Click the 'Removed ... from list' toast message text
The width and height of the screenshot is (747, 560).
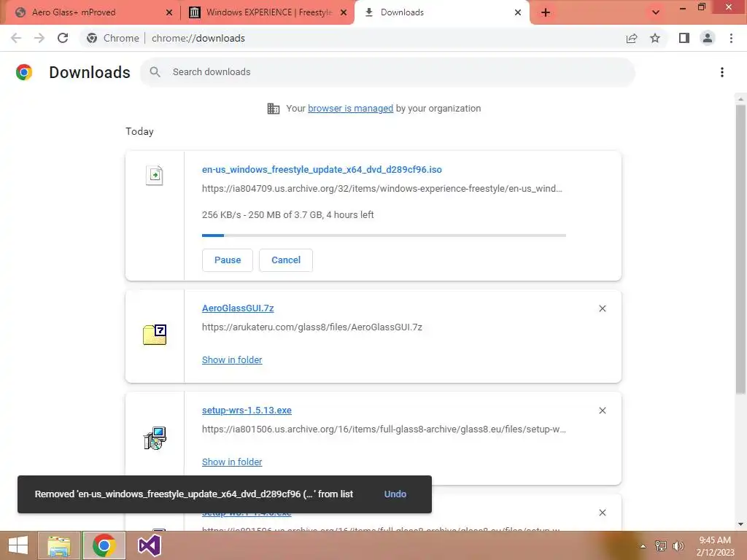click(194, 494)
